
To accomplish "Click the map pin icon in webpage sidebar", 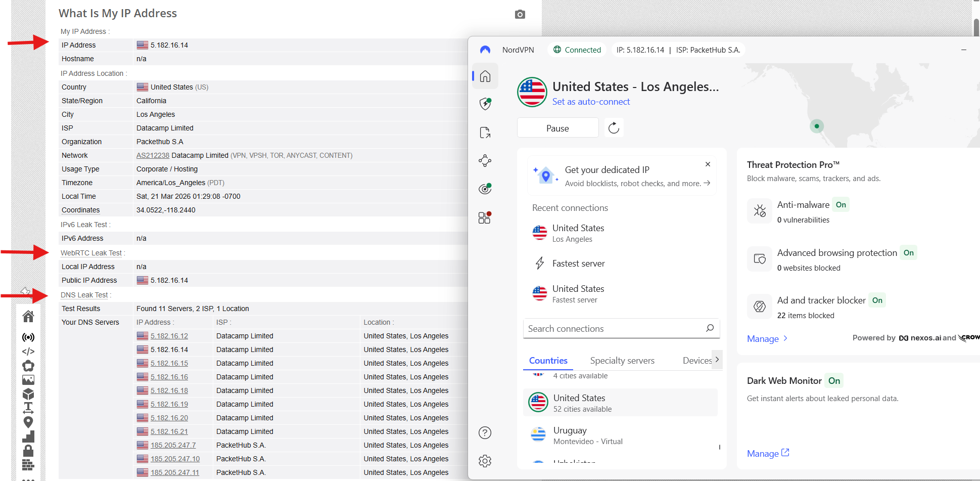I will click(x=28, y=422).
